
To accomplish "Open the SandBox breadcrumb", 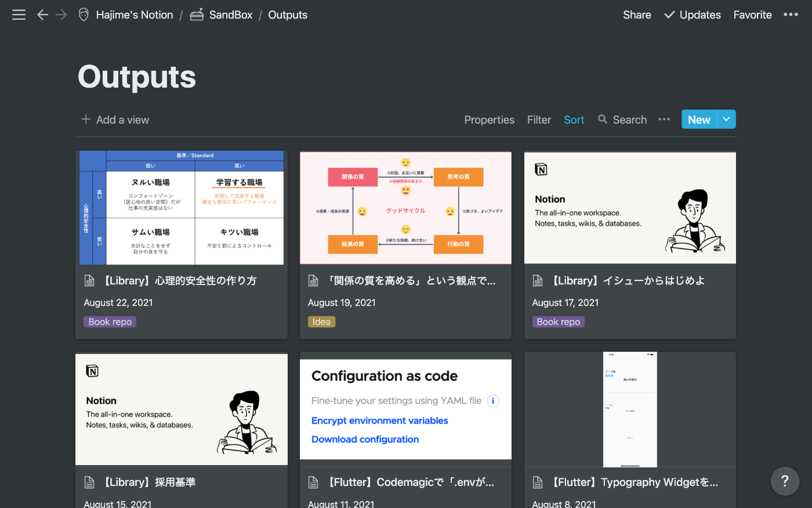I will click(x=231, y=15).
